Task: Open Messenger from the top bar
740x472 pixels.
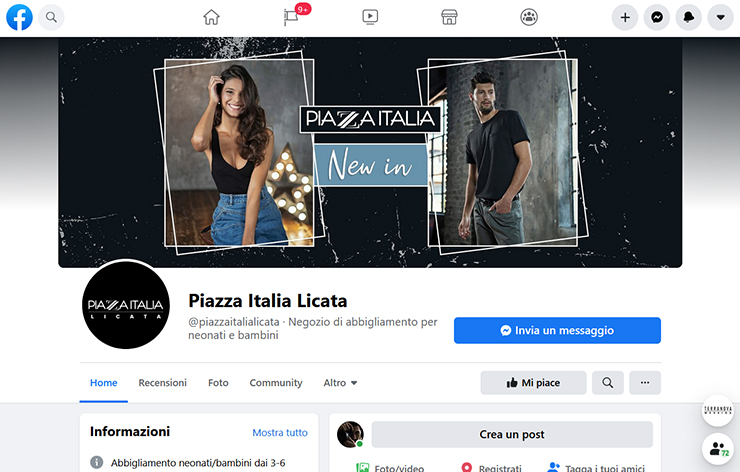Action: pyautogui.click(x=657, y=17)
